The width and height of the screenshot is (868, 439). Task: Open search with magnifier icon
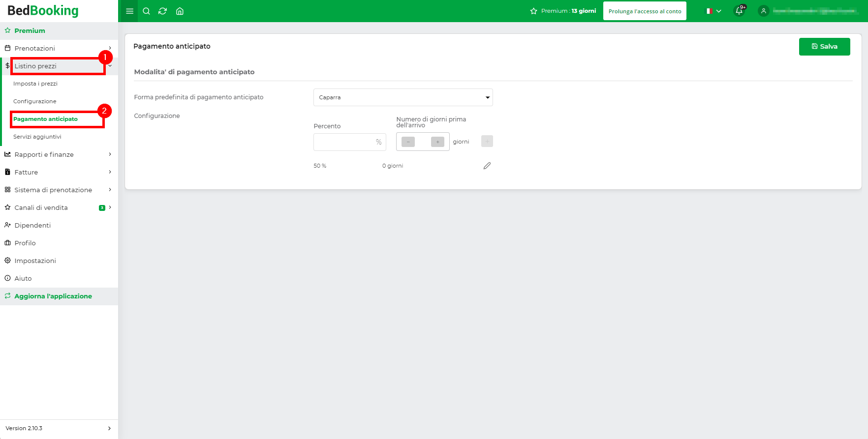point(146,11)
